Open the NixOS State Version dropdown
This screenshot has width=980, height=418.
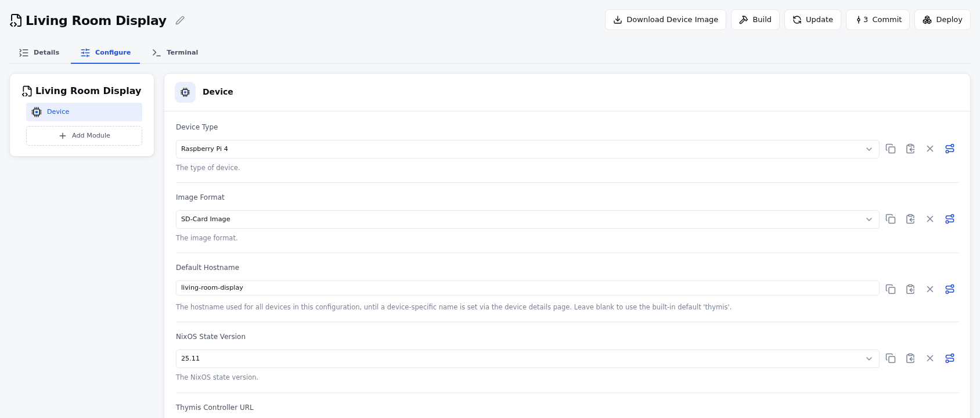(x=528, y=359)
